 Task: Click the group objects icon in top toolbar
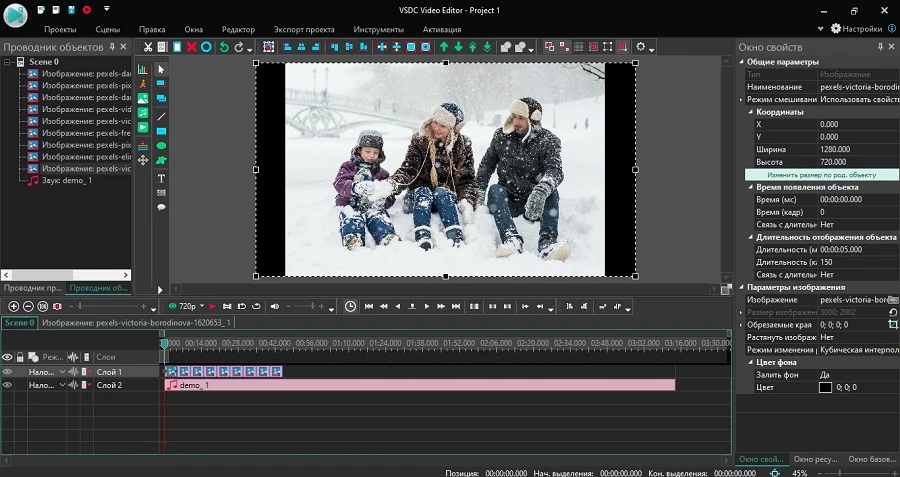(506, 47)
